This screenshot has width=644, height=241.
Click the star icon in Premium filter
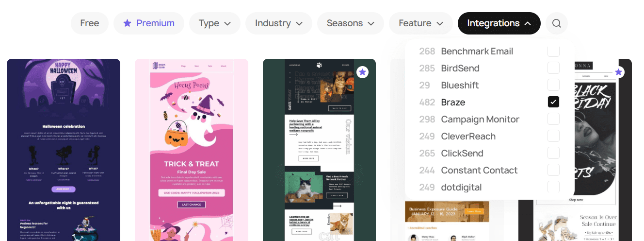coord(127,23)
